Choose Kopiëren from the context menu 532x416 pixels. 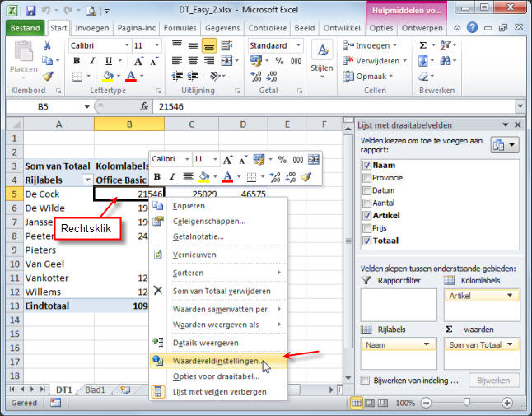[x=218, y=206]
